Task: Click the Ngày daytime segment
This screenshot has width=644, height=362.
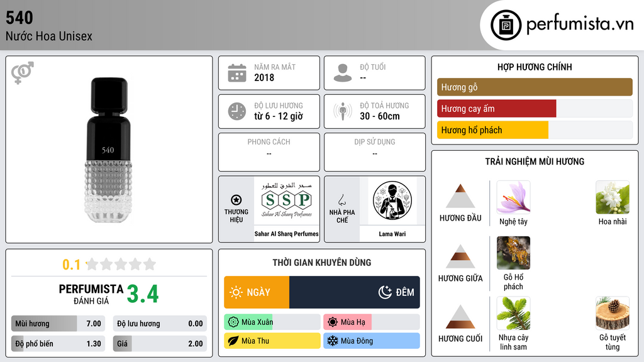Action: click(x=257, y=292)
